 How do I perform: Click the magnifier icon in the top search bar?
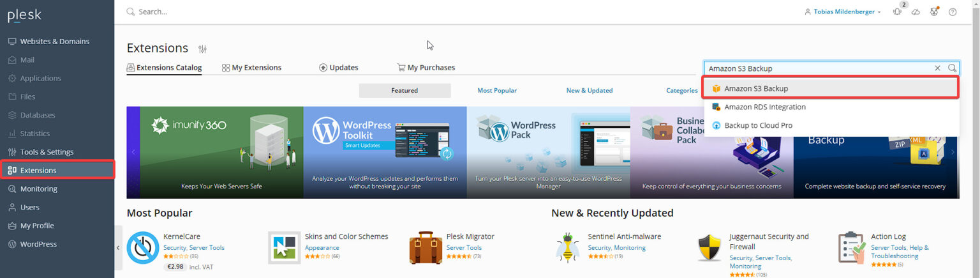point(131,12)
